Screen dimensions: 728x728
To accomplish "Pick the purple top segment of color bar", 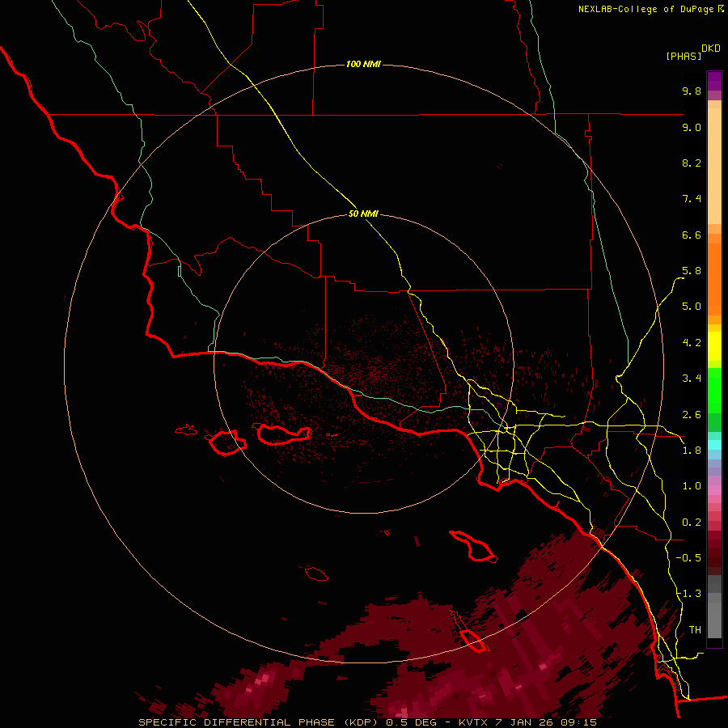I will tap(714, 81).
